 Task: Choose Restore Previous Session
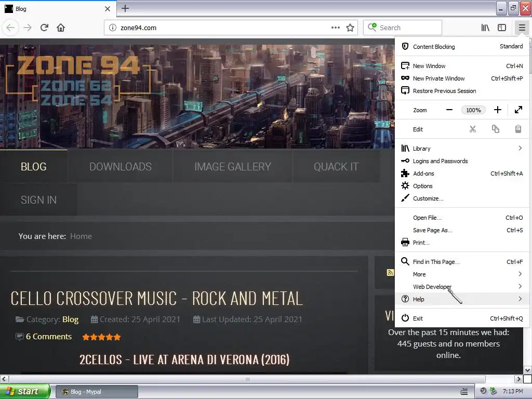(462, 91)
